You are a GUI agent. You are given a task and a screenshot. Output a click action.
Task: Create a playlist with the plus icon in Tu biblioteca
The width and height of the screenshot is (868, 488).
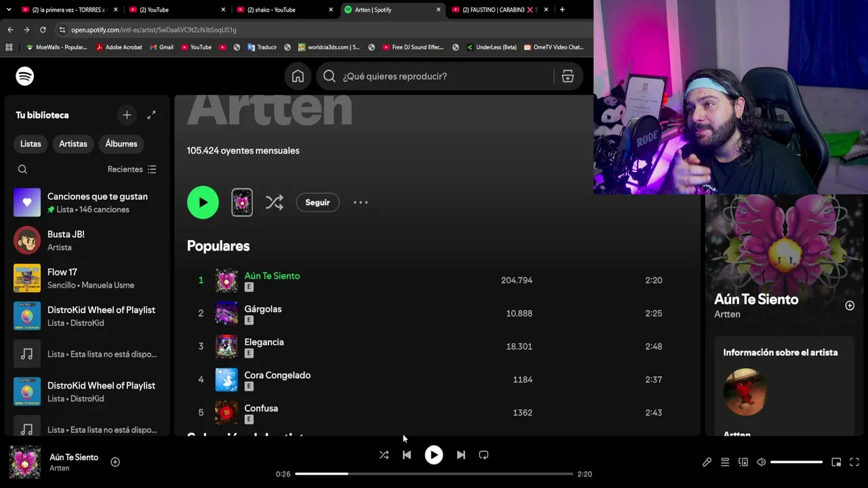tap(127, 115)
